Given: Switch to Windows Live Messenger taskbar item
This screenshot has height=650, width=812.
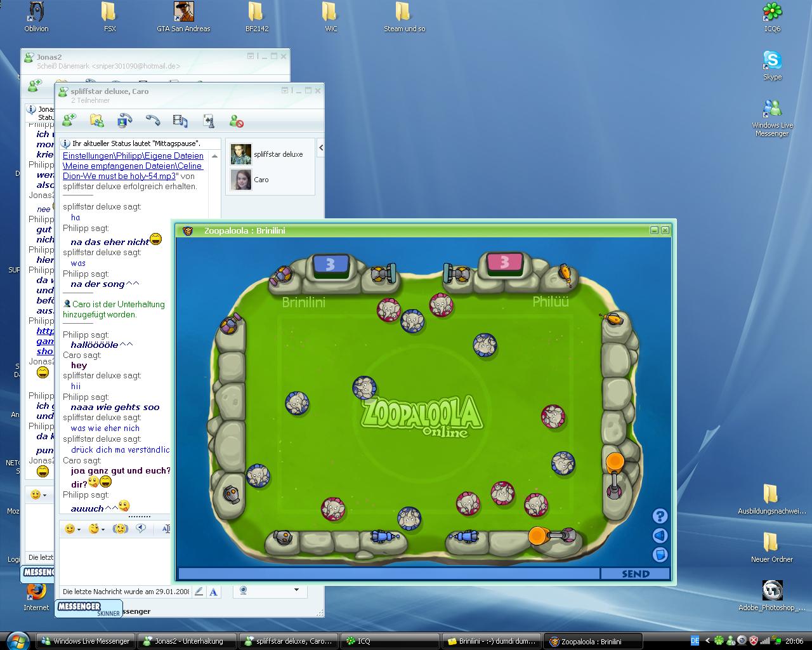Looking at the screenshot, I should 85,641.
